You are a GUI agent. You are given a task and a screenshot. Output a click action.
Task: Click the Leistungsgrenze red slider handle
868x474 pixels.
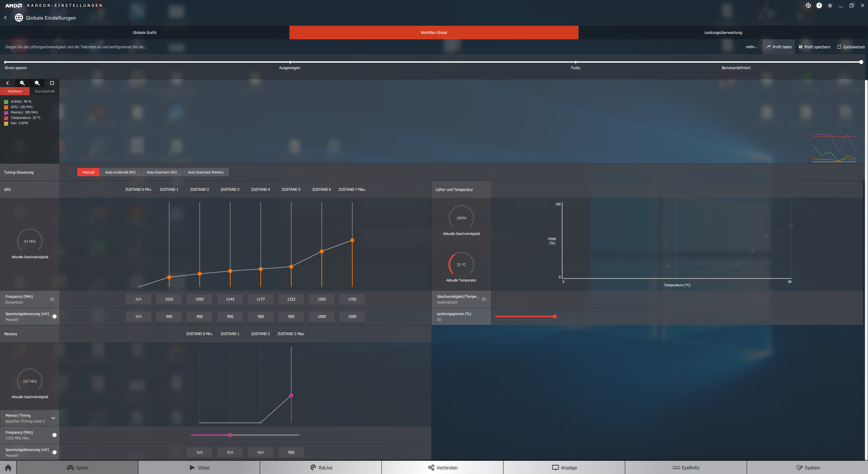point(555,316)
